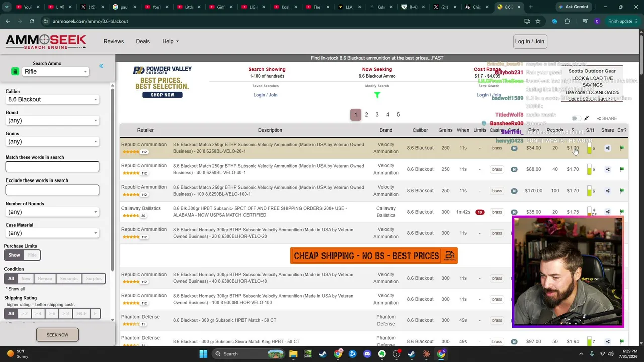Screen dimensions: 644x362
Task: Click the SEEK NOW button
Action: pyautogui.click(x=57, y=335)
